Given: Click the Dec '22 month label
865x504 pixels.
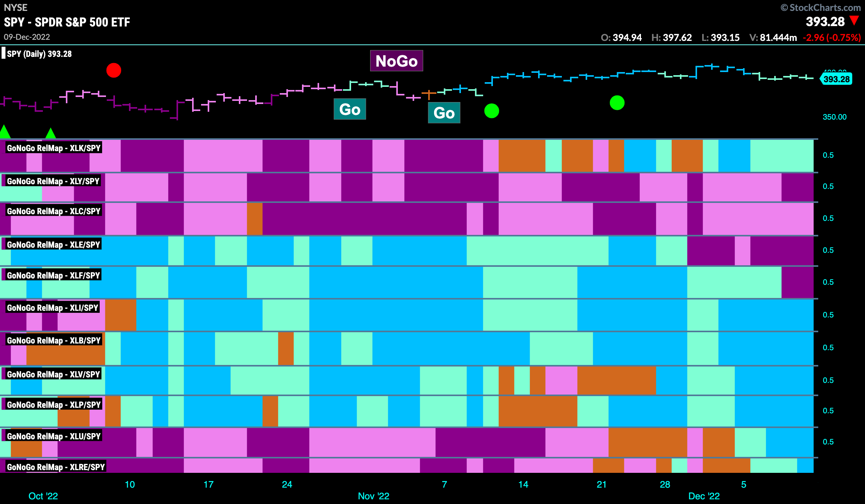Looking at the screenshot, I should point(704,496).
